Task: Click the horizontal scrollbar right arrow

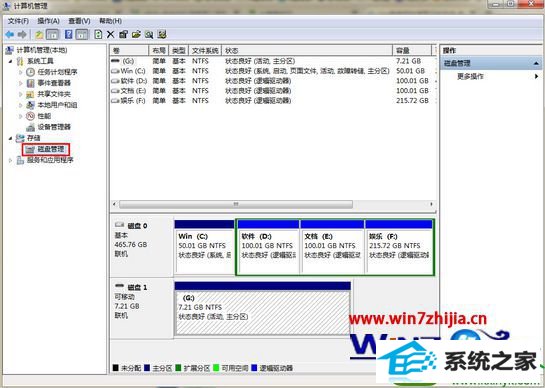Action: click(x=431, y=204)
